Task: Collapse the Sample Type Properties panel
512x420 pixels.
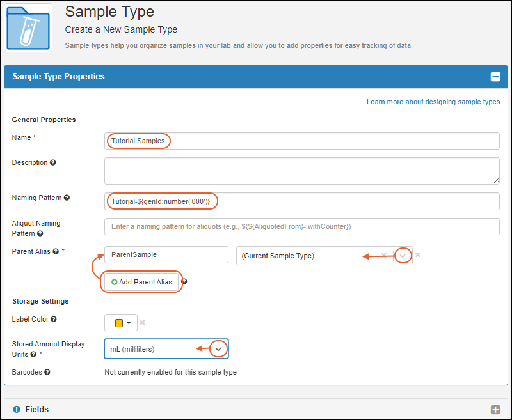Action: coord(495,77)
